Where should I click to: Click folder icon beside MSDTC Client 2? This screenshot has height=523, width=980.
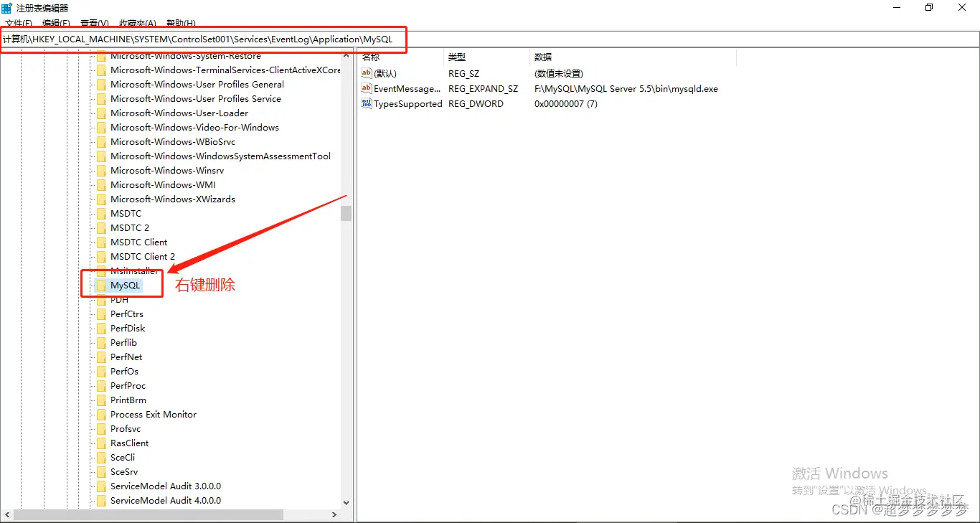[101, 257]
